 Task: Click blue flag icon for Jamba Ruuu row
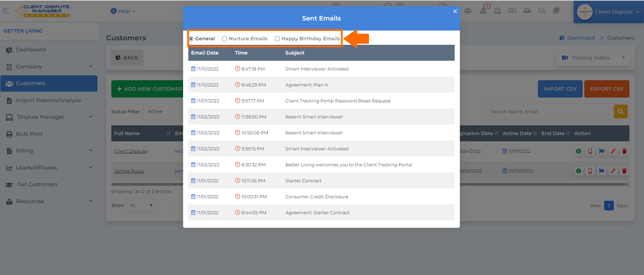601,171
